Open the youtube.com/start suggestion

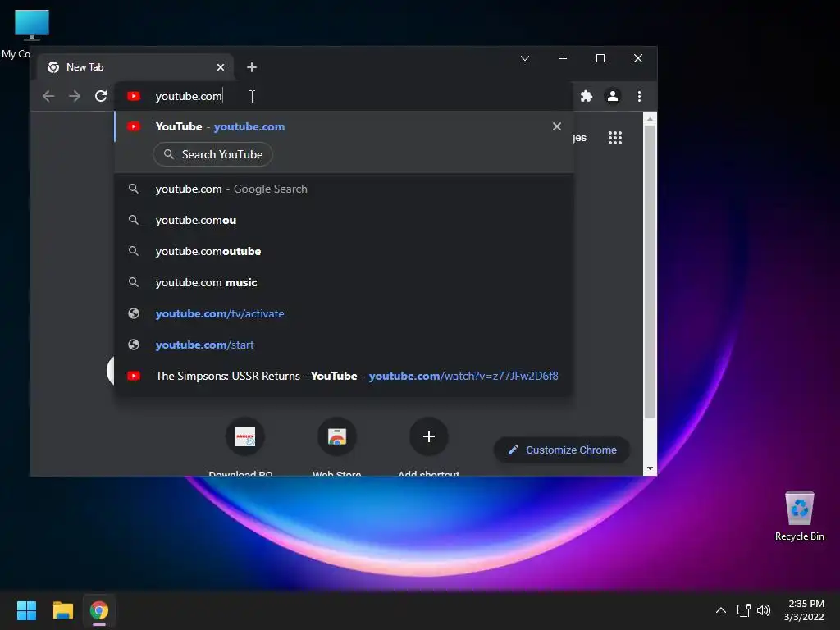(x=344, y=345)
